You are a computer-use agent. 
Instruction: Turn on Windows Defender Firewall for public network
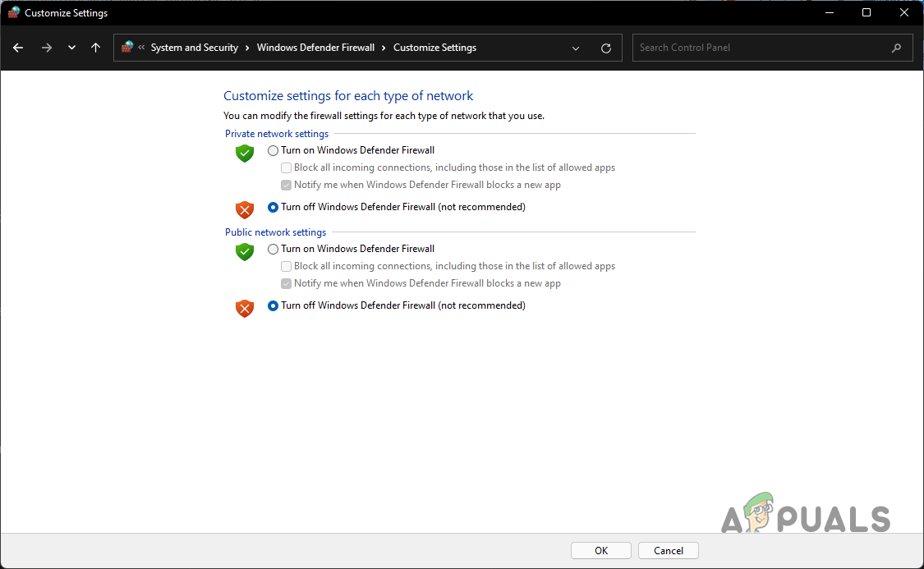(274, 249)
